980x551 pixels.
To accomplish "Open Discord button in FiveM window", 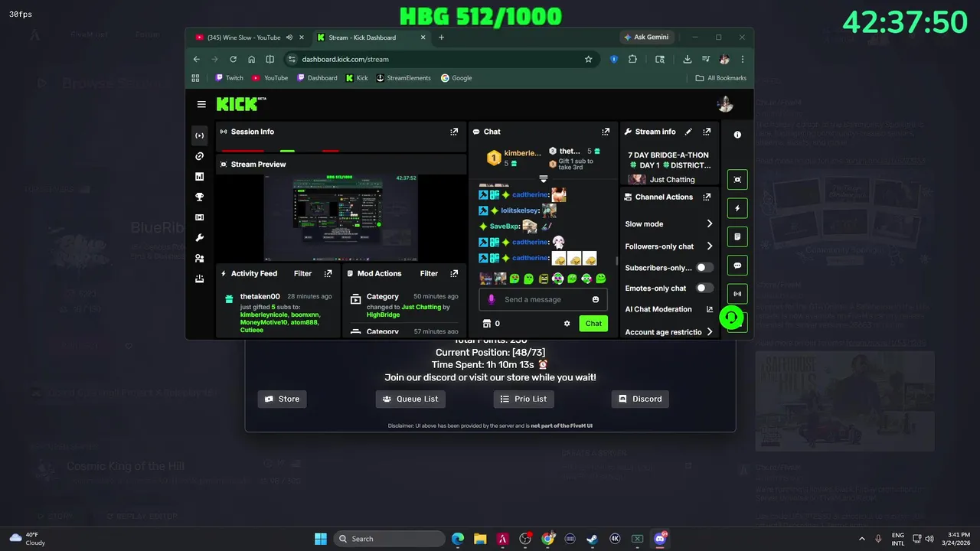I will (640, 399).
